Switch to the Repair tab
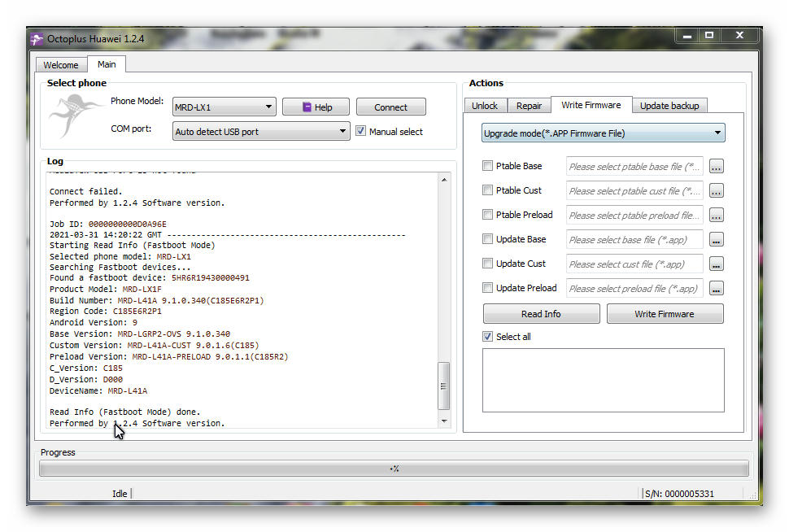Viewport: 789px width, 532px height. [529, 106]
